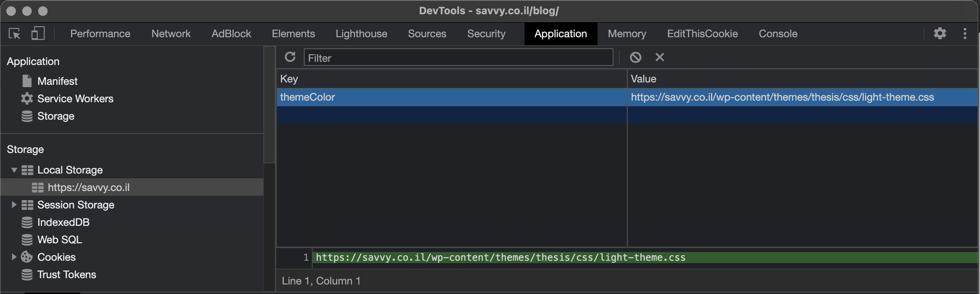Switch to the Sources tab
Screen dimensions: 980x294
tap(427, 34)
